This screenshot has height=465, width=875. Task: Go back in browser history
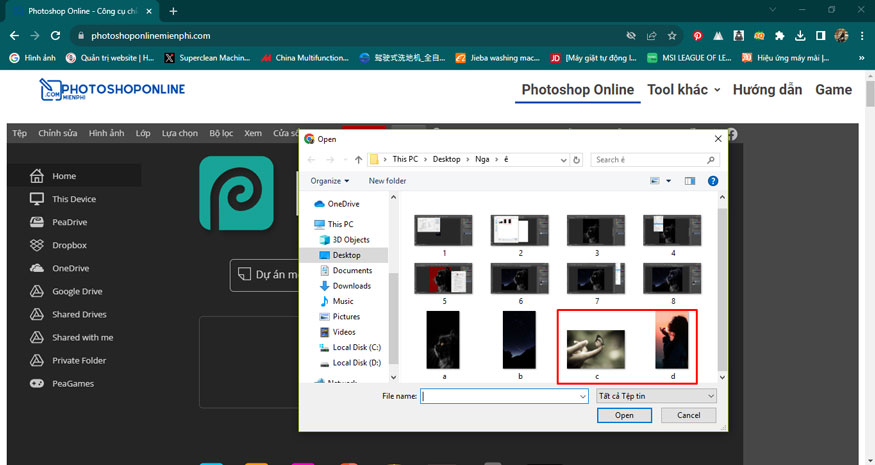(x=15, y=36)
